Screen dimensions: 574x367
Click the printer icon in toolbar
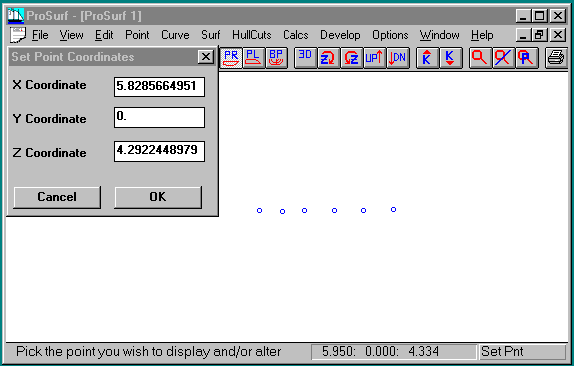[556, 58]
